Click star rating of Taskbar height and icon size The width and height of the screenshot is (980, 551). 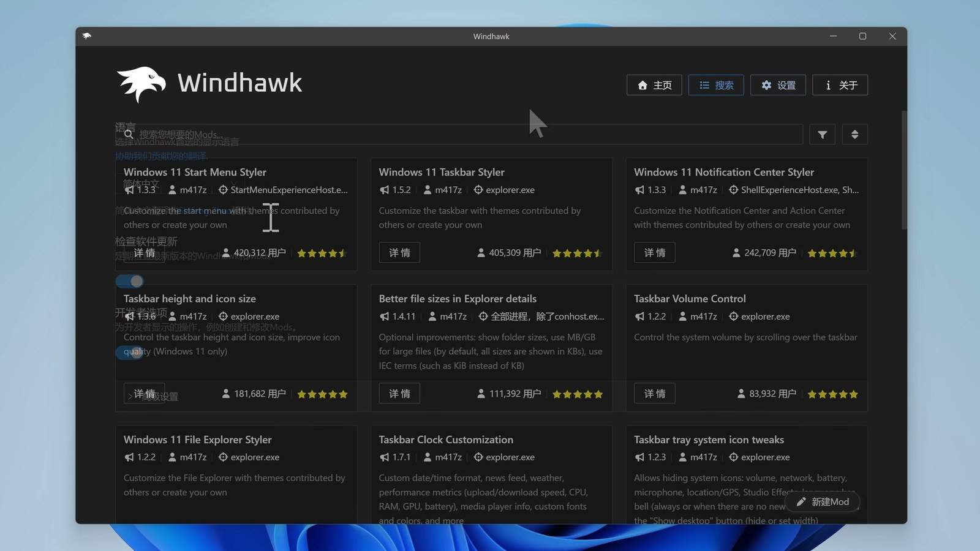(322, 394)
